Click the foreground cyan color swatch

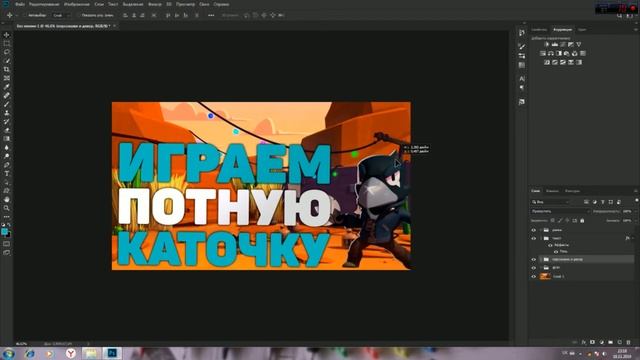click(4, 231)
